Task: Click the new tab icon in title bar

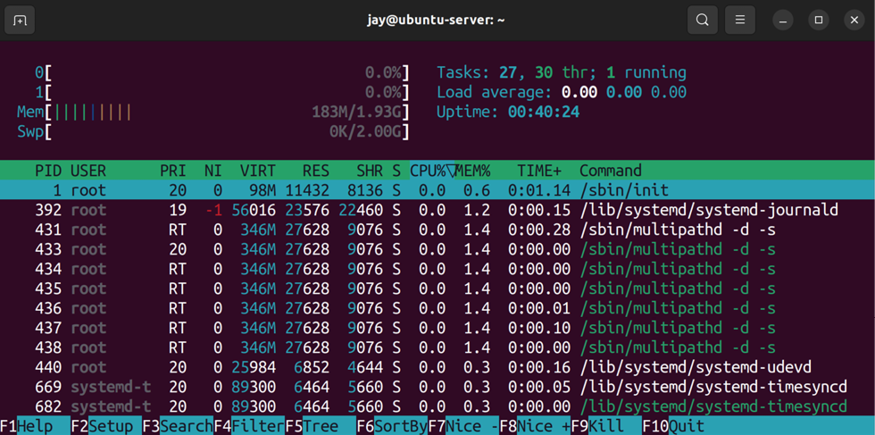Action: point(20,20)
